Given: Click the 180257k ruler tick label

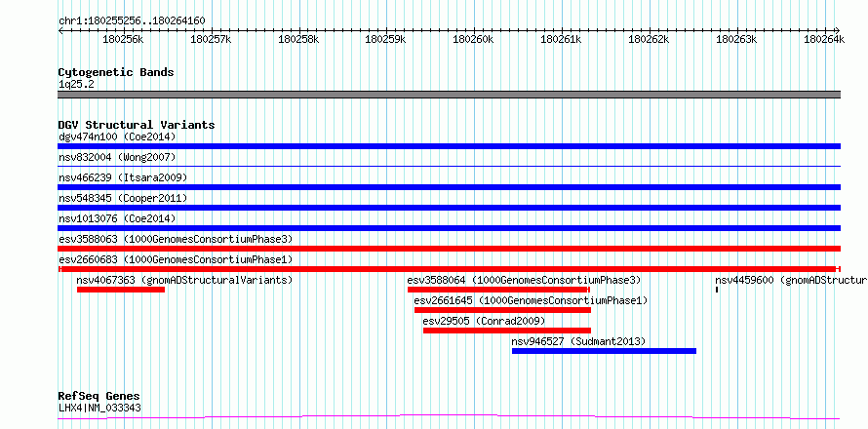Looking at the screenshot, I should coord(211,39).
